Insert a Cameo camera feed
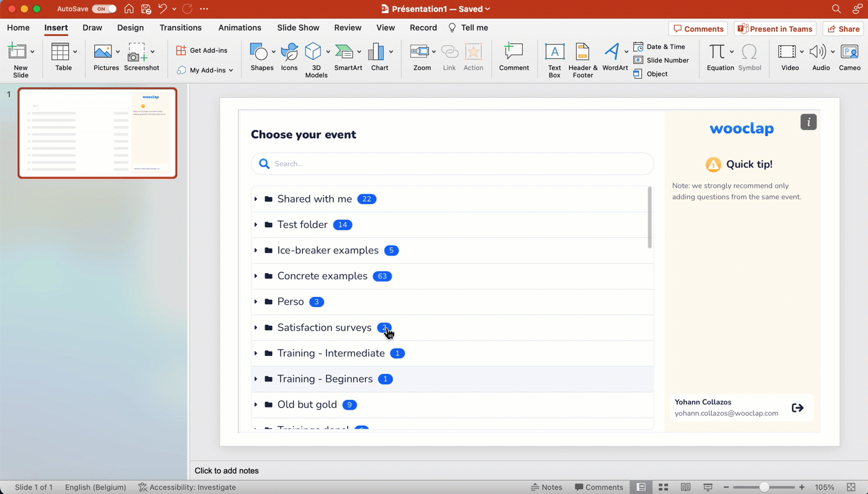 click(x=849, y=57)
